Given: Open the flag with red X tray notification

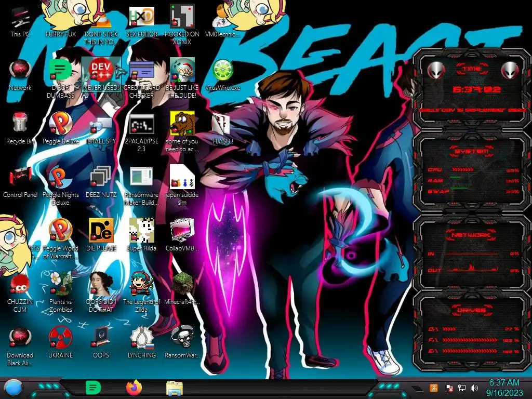Looking at the screenshot, I should [449, 388].
